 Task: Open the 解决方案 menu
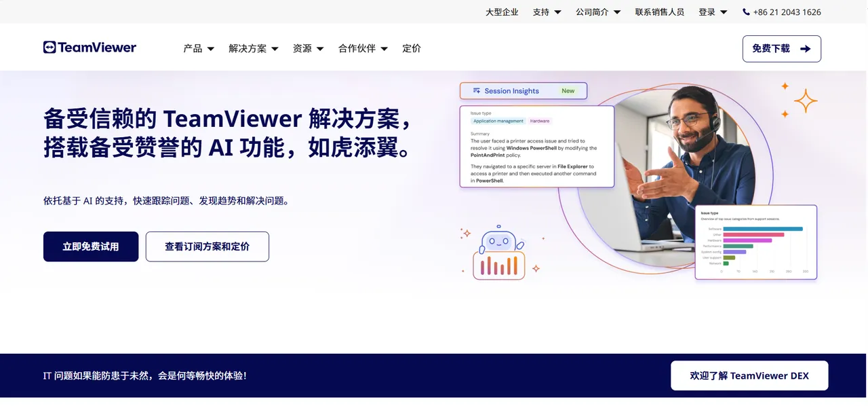254,48
